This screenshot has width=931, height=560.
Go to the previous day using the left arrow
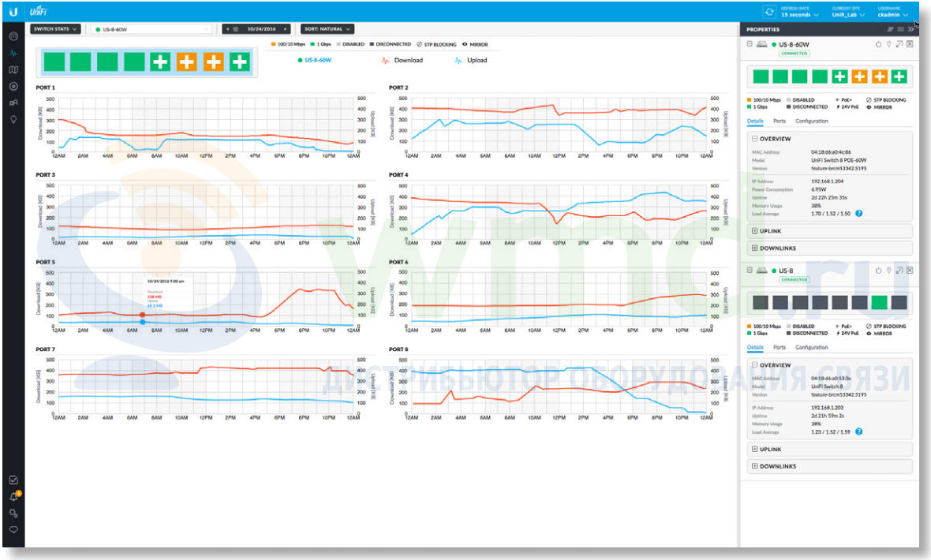click(x=227, y=29)
